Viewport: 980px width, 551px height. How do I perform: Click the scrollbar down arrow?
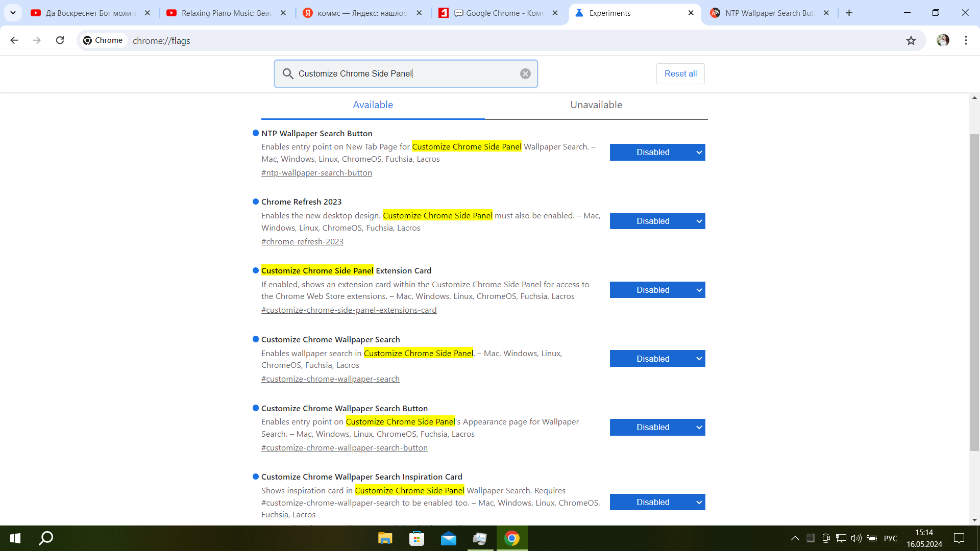click(974, 520)
